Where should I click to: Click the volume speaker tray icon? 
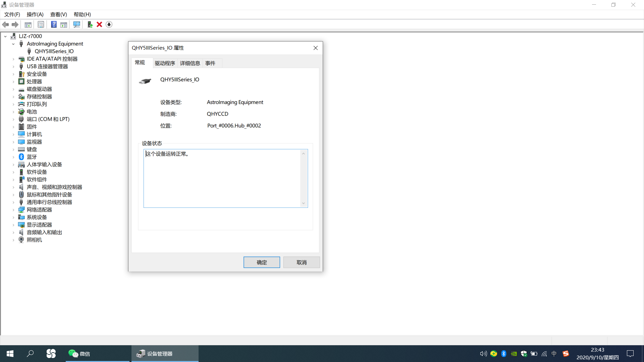point(483,354)
